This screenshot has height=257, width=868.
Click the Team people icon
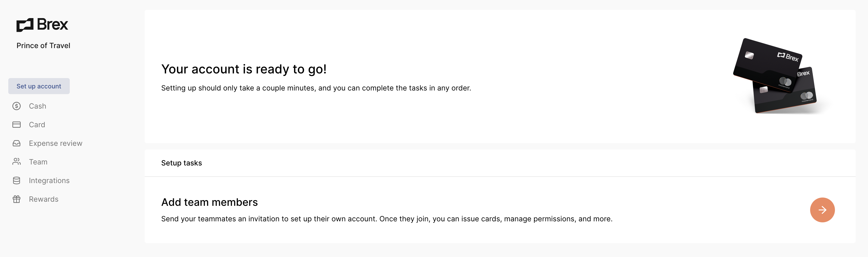pyautogui.click(x=17, y=162)
